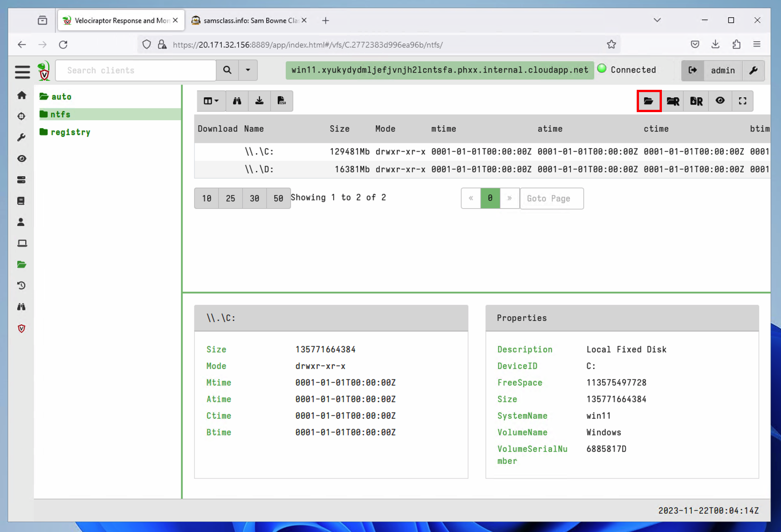Click the site security padlock icon
This screenshot has height=532, width=781.
coord(162,45)
